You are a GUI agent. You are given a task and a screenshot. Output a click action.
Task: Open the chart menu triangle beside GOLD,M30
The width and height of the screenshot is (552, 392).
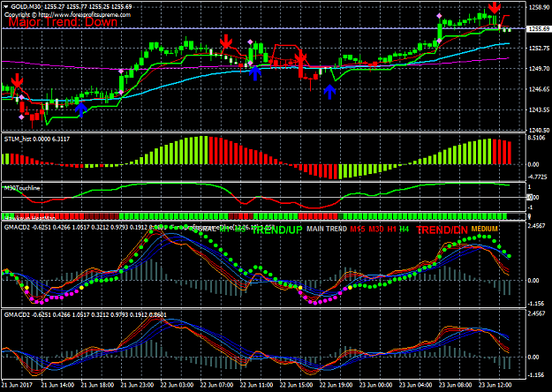point(6,7)
